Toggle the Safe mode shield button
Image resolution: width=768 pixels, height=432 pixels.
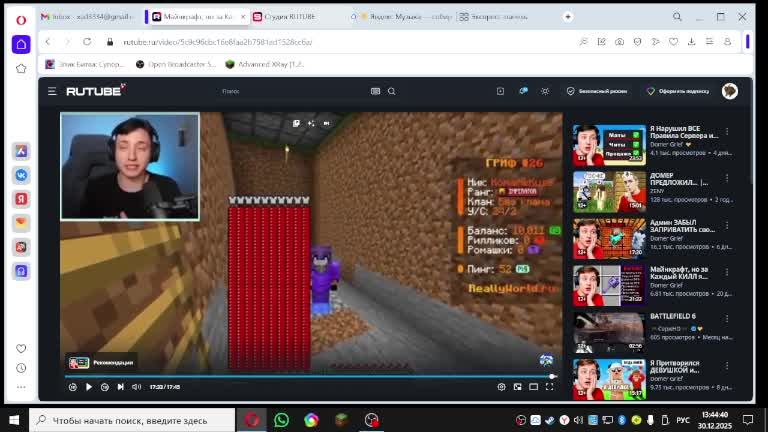click(597, 91)
